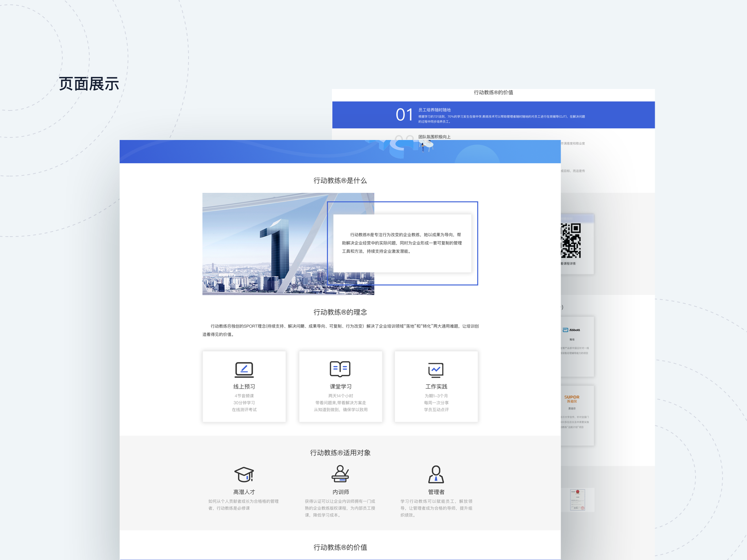Click the 内训师 heading
Image resolution: width=747 pixels, height=560 pixels.
(341, 492)
